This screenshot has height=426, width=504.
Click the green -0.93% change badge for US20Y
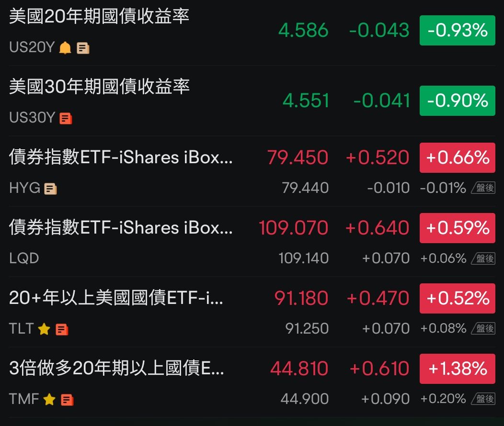pyautogui.click(x=457, y=30)
